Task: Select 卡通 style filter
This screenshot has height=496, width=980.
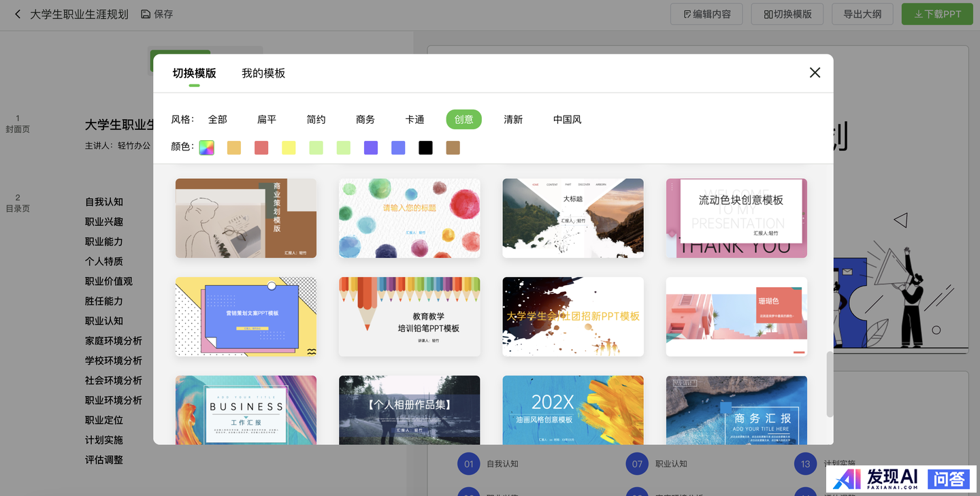Action: tap(414, 119)
